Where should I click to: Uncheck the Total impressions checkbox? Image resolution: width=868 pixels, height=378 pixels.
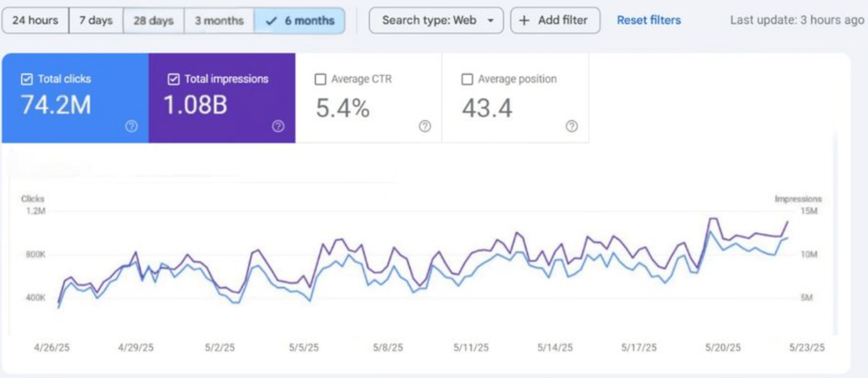pyautogui.click(x=174, y=79)
